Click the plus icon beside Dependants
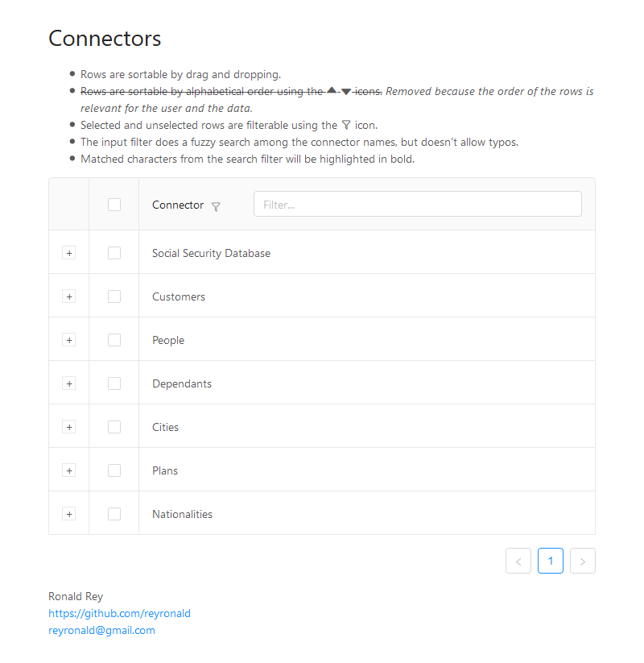Image resolution: width=644 pixels, height=663 pixels. (69, 383)
